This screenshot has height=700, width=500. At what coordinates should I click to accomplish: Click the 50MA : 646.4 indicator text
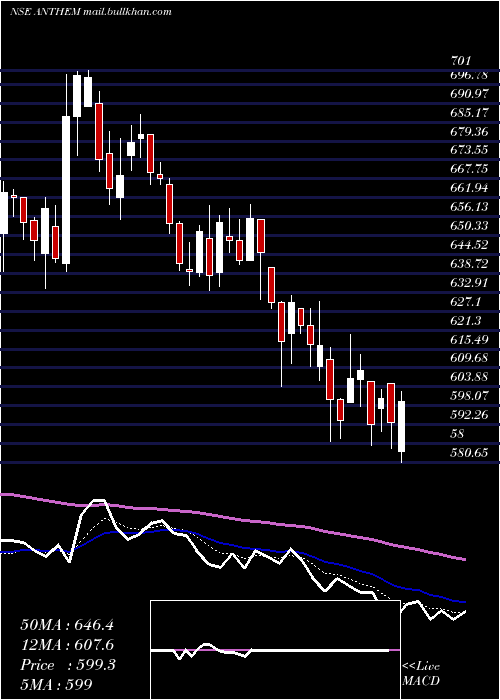click(67, 625)
